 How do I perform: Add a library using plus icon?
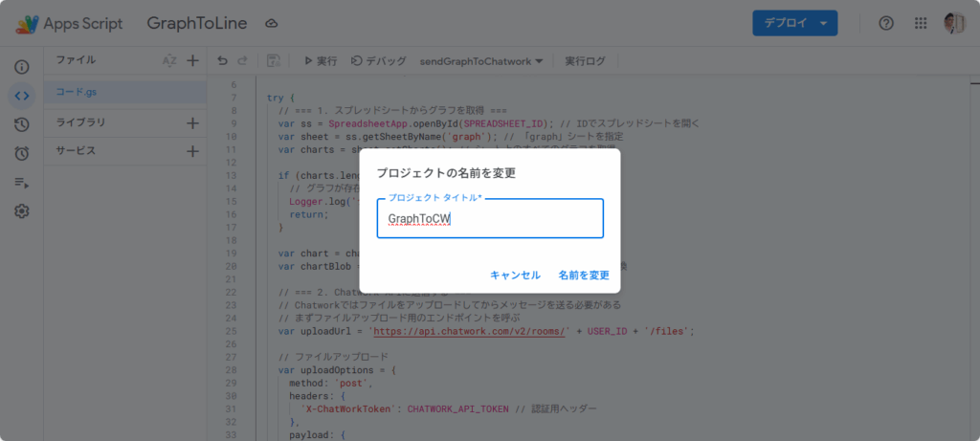click(x=192, y=122)
